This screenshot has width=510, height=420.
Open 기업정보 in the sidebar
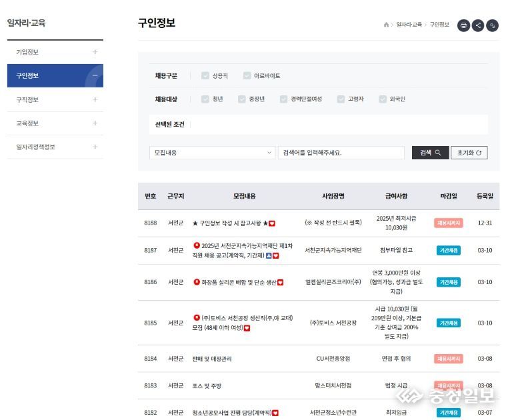pyautogui.click(x=27, y=52)
